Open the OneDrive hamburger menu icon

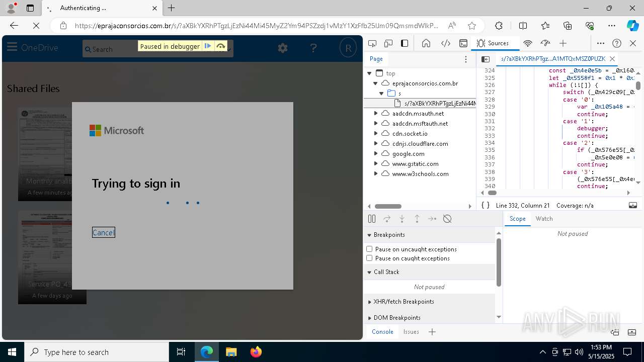click(x=12, y=48)
